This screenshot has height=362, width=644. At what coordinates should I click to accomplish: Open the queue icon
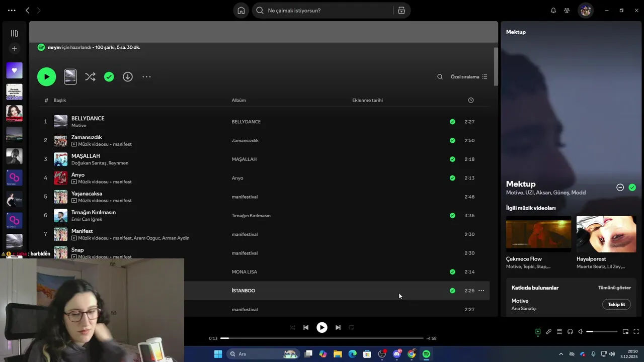559,332
